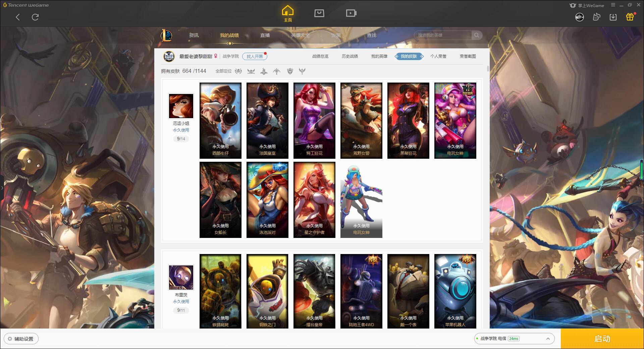Select the 全部定位 filter
This screenshot has height=349, width=644.
point(223,71)
